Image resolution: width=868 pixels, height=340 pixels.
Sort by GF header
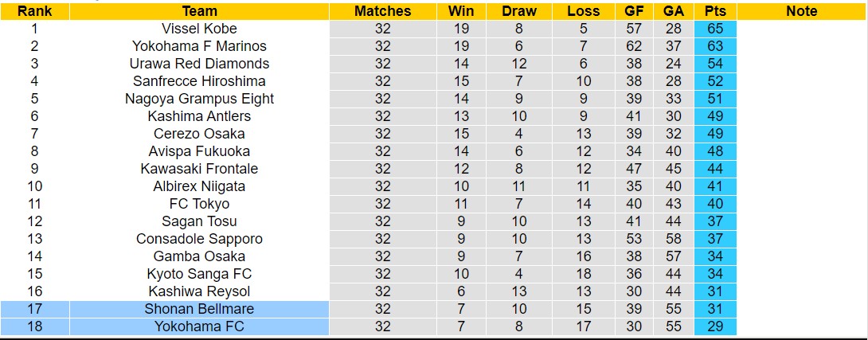pyautogui.click(x=634, y=11)
